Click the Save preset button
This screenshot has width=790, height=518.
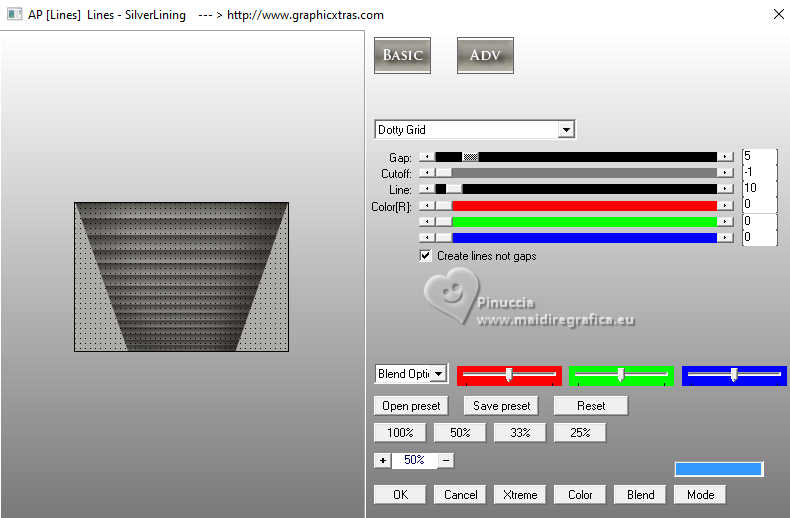[501, 406]
